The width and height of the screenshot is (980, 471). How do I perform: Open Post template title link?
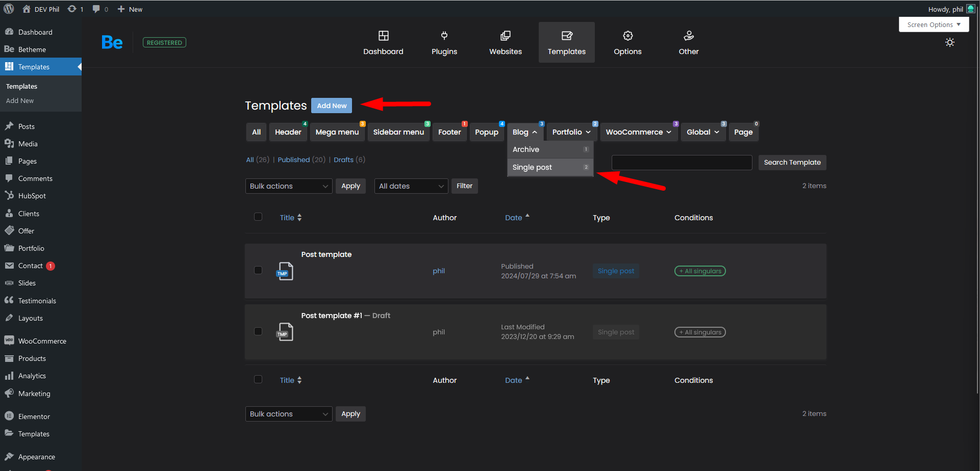tap(326, 254)
